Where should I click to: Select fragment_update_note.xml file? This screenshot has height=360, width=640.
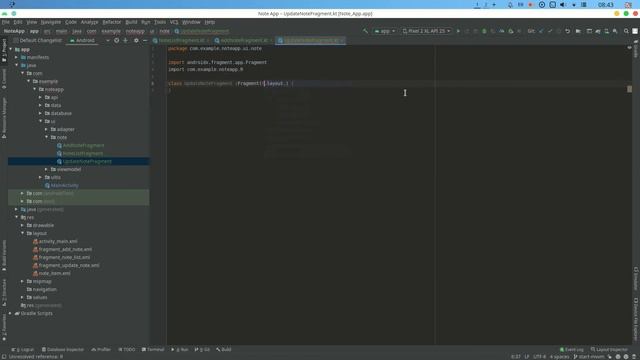pyautogui.click(x=69, y=265)
